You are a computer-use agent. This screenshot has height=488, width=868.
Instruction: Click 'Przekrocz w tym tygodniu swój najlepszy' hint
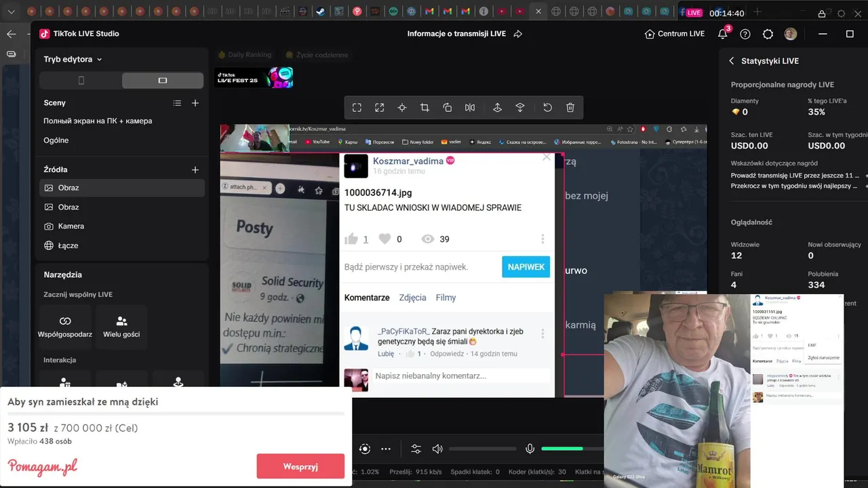click(795, 186)
